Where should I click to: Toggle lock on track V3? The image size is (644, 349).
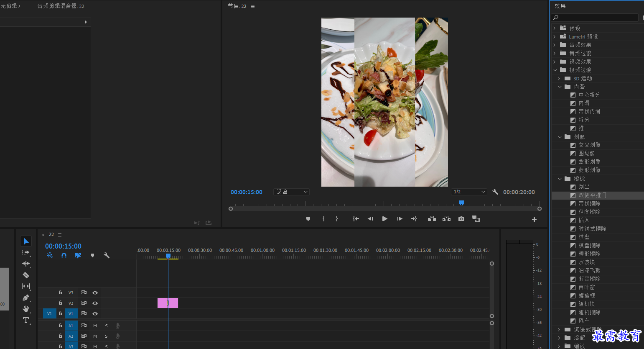pyautogui.click(x=61, y=293)
